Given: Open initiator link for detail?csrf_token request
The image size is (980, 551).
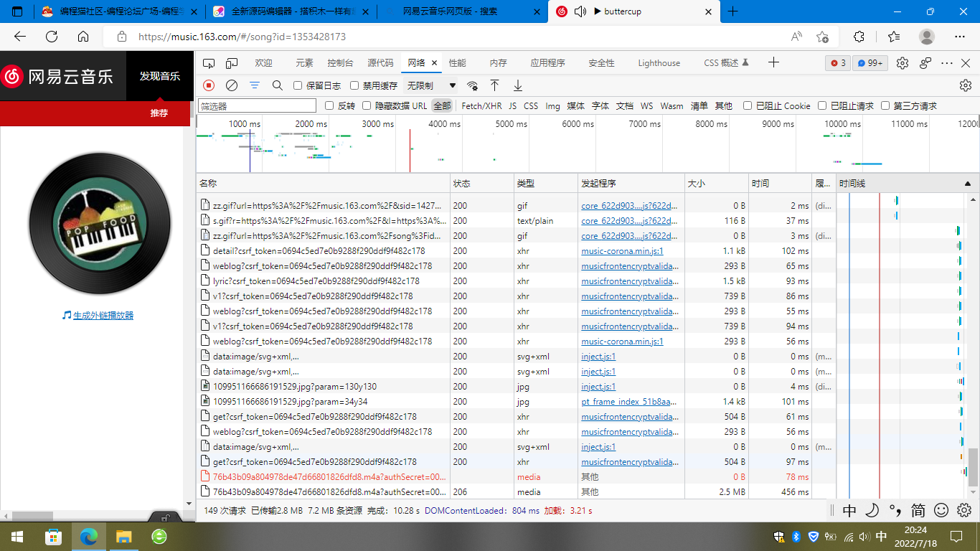Looking at the screenshot, I should (622, 251).
